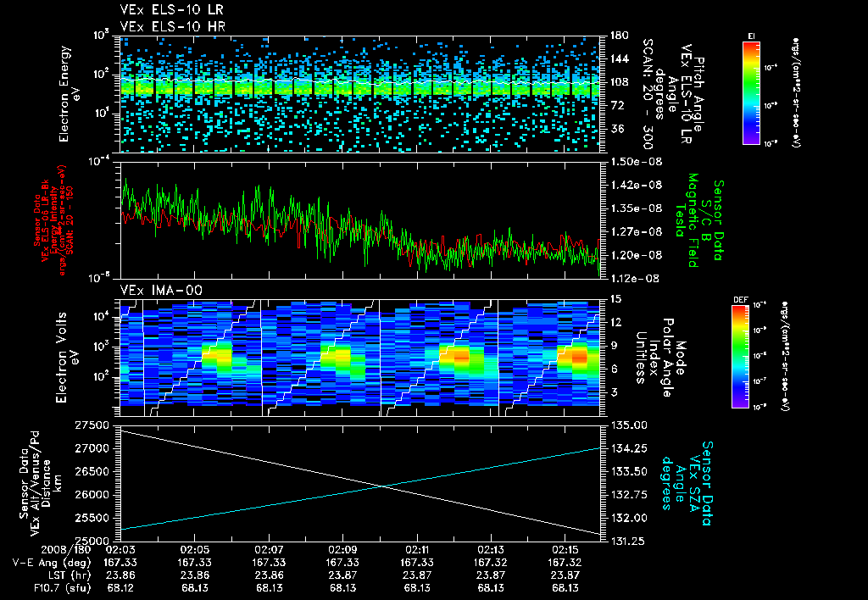Click the 'Electron Energy eV' axis label
Viewport: 868px width, 600px height.
tap(70, 94)
